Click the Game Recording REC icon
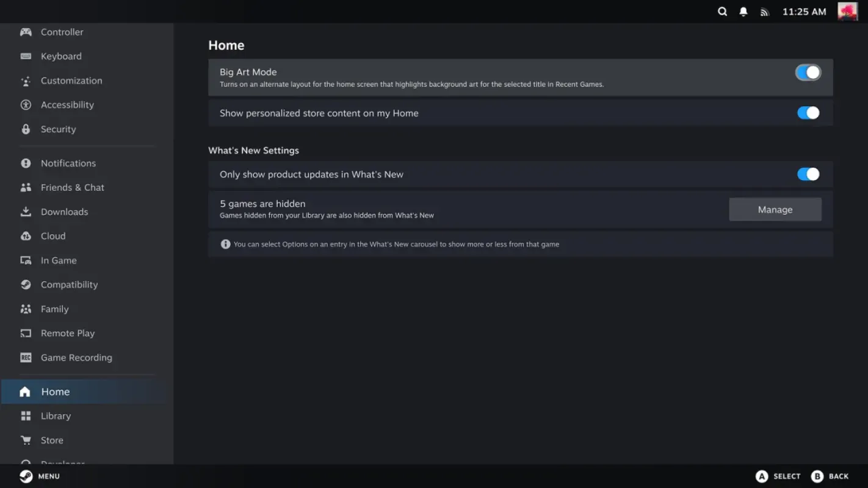The height and width of the screenshot is (488, 868). tap(26, 358)
